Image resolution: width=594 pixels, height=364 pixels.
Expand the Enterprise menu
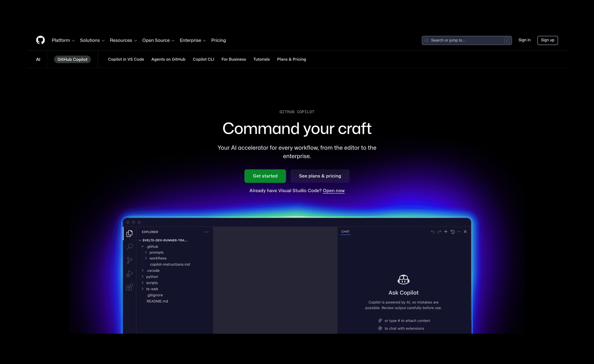(193, 40)
